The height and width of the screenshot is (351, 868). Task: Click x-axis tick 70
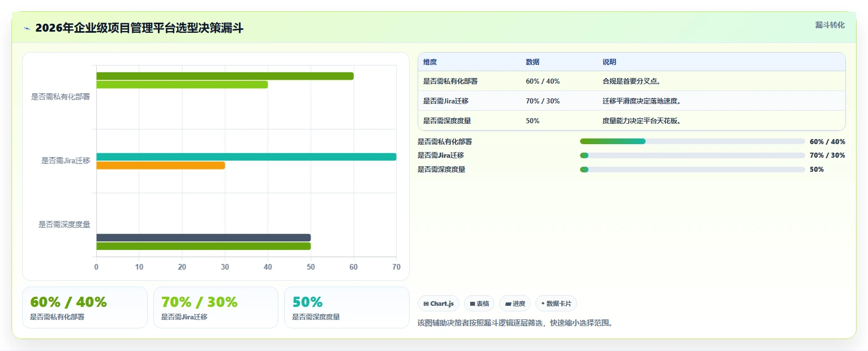click(396, 267)
